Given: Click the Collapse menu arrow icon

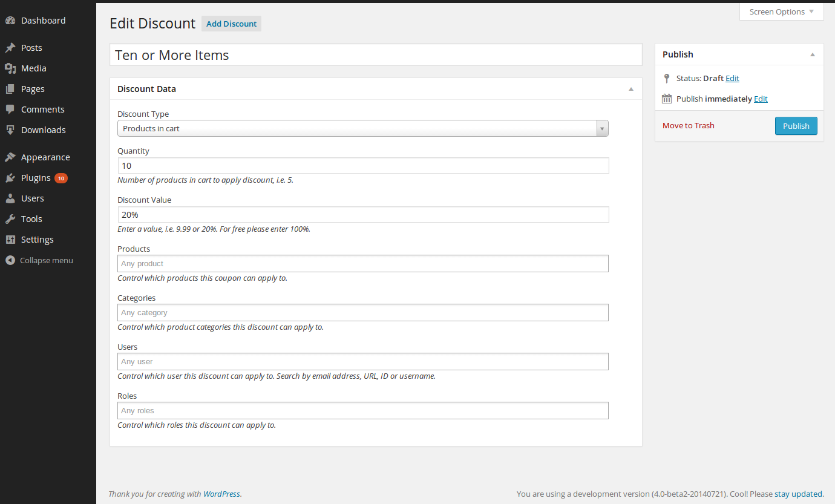Looking at the screenshot, I should click(x=10, y=260).
